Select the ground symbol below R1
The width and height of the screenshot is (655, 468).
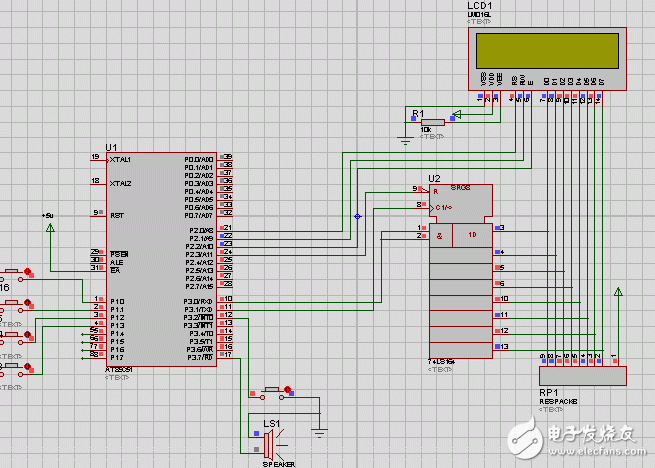(405, 140)
